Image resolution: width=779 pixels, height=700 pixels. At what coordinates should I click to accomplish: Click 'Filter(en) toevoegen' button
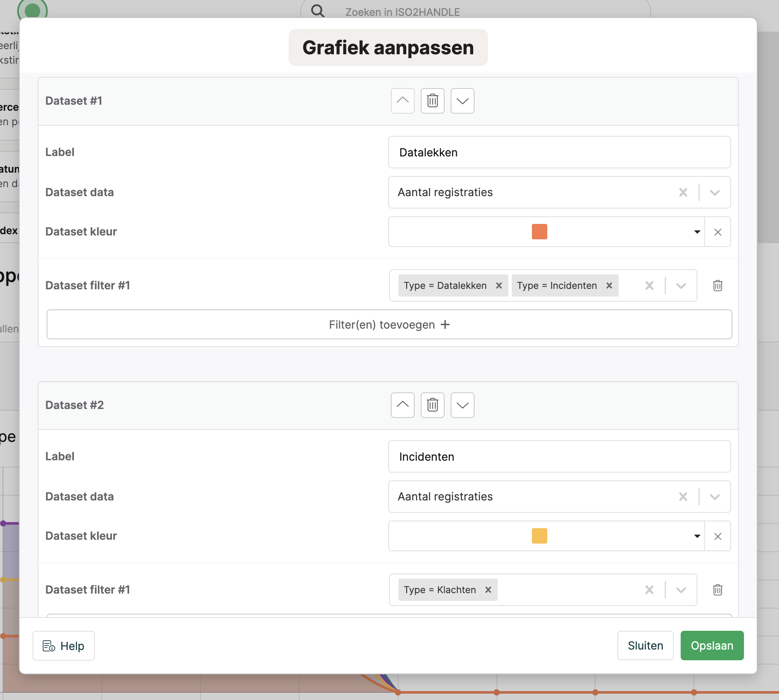(x=389, y=324)
